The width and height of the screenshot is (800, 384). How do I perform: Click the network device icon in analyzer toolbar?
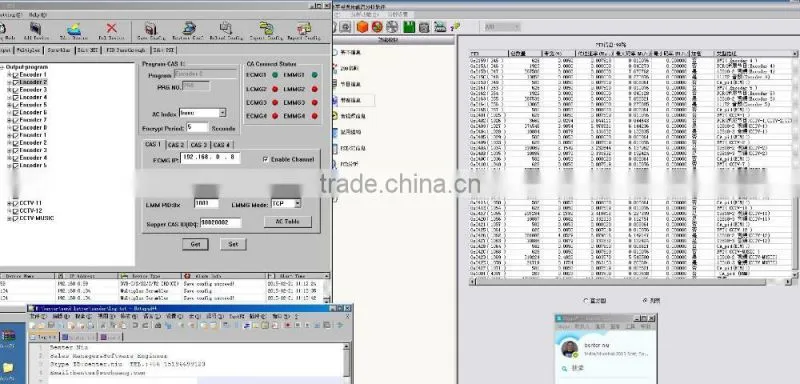440,27
